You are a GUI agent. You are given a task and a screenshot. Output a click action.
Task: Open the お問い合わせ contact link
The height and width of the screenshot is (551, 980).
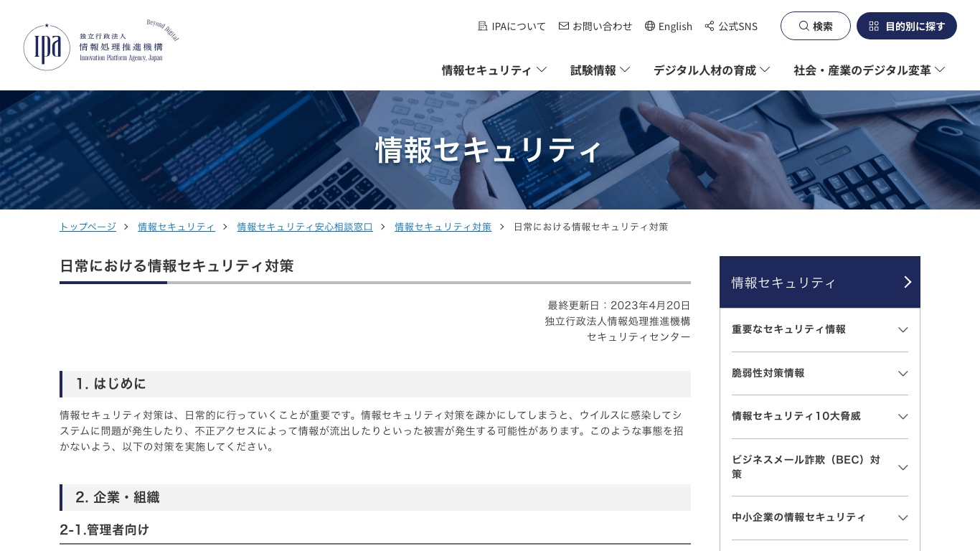(x=595, y=26)
